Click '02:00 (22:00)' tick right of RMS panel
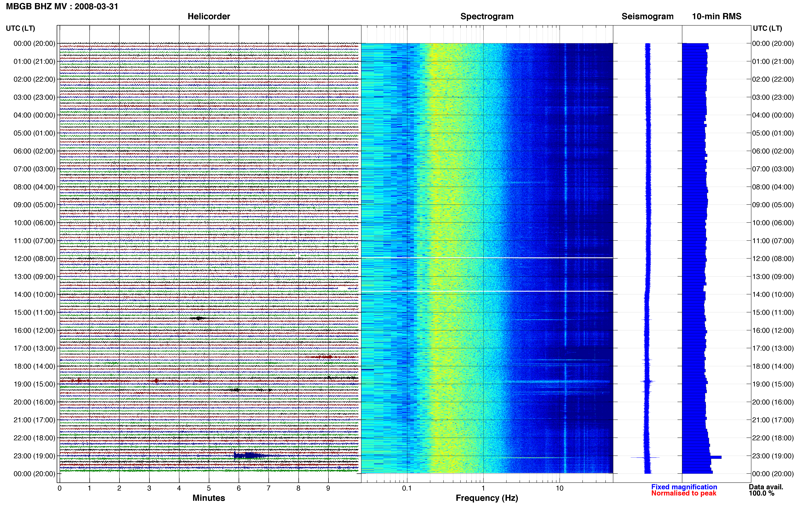Image resolution: width=812 pixels, height=508 pixels. [773, 79]
